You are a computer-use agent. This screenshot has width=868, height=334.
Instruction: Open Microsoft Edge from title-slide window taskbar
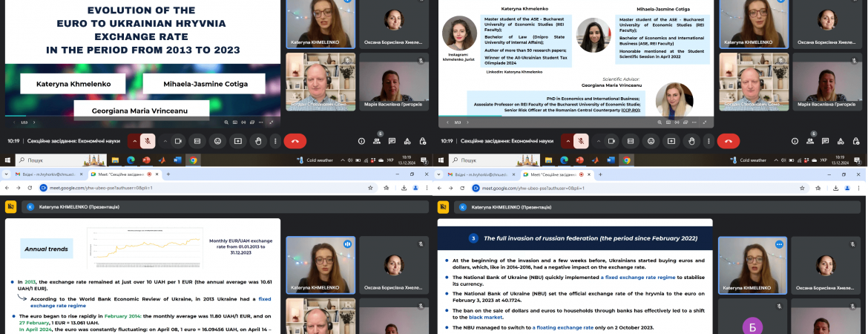pos(131,160)
